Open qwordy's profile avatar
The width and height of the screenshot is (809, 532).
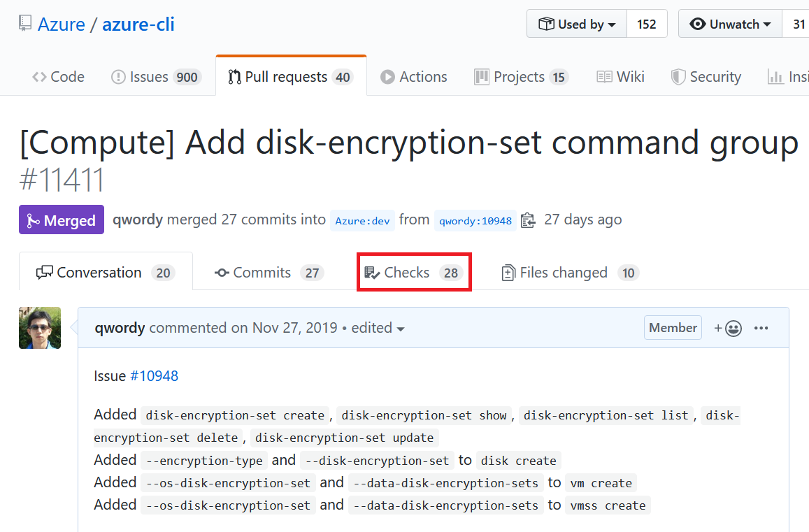40,328
